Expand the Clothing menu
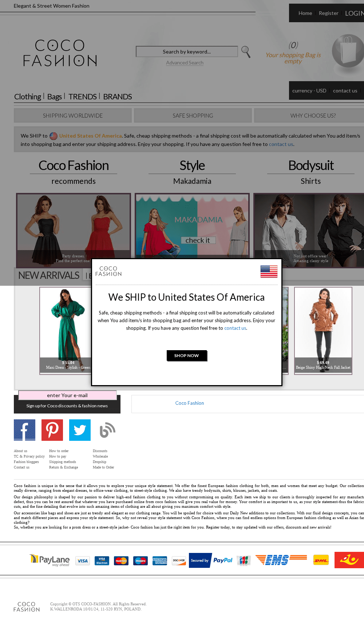 coord(28,96)
